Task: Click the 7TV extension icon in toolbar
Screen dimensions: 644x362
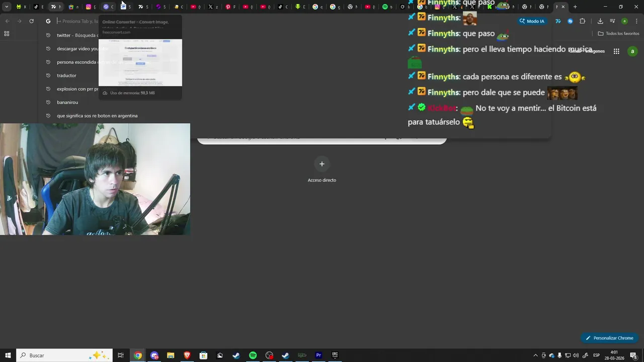Action: (x=558, y=21)
